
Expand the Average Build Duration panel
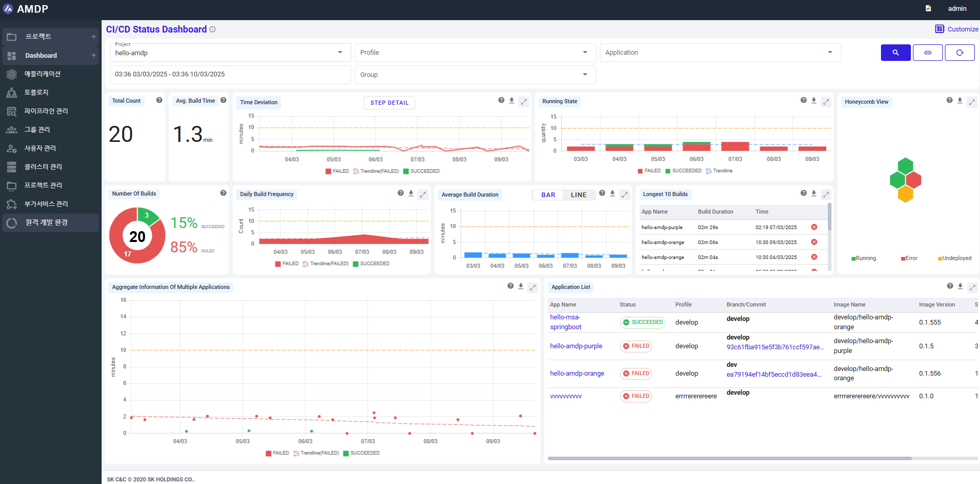click(x=625, y=195)
